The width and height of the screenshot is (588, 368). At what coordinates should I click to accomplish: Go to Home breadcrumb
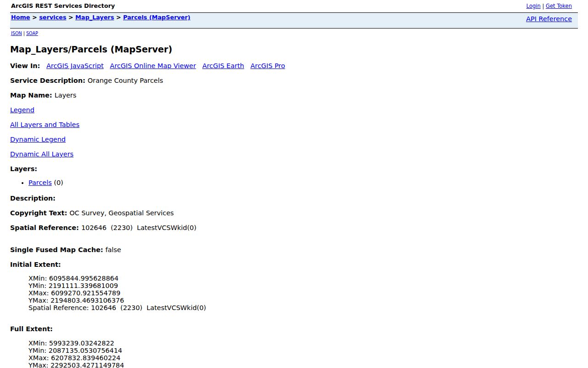[x=21, y=17]
